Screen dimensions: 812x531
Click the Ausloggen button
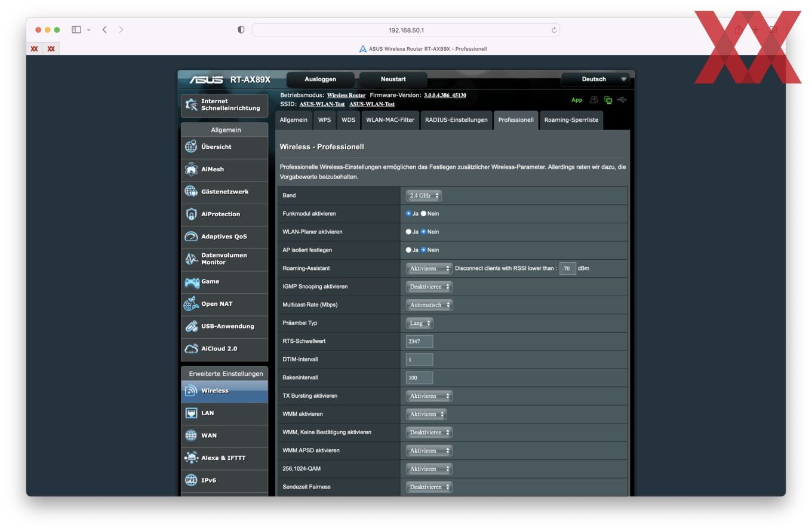coord(320,79)
